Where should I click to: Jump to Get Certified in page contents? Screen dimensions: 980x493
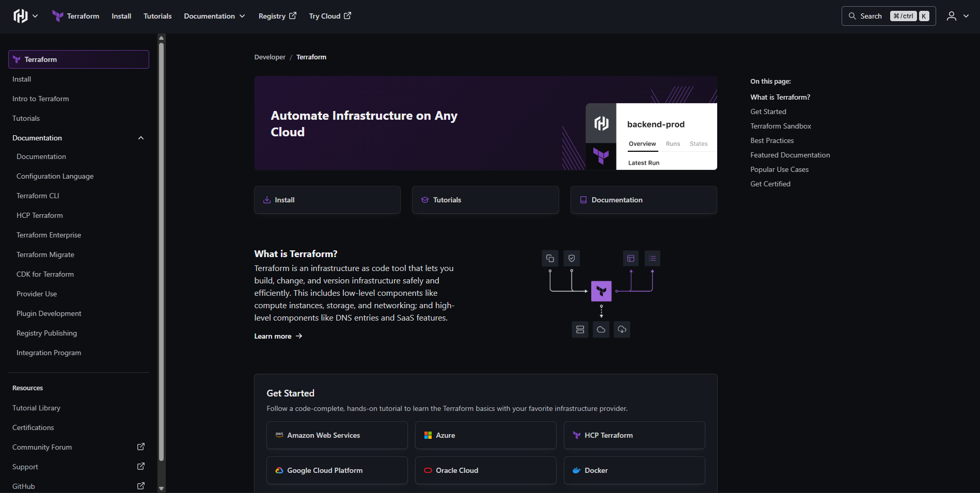coord(770,184)
